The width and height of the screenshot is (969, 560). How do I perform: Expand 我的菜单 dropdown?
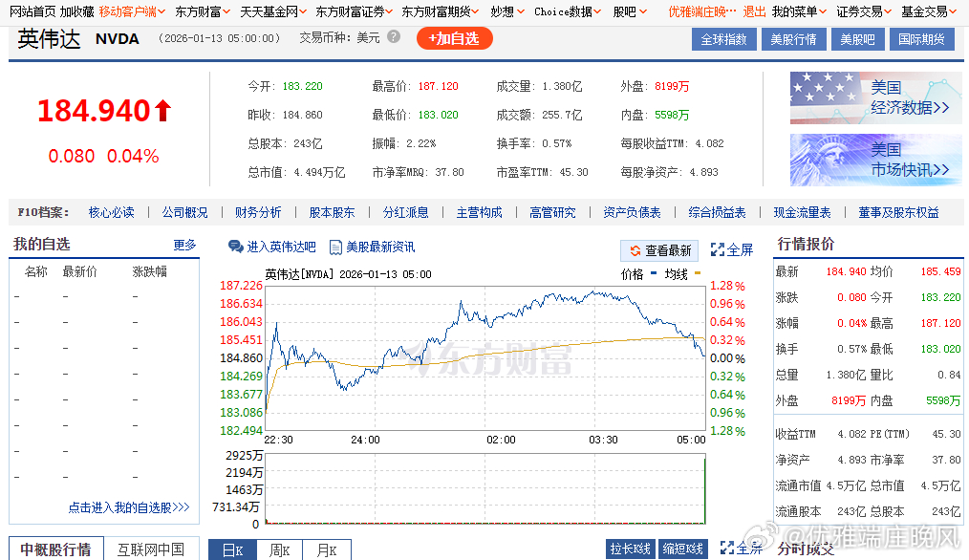tap(799, 11)
